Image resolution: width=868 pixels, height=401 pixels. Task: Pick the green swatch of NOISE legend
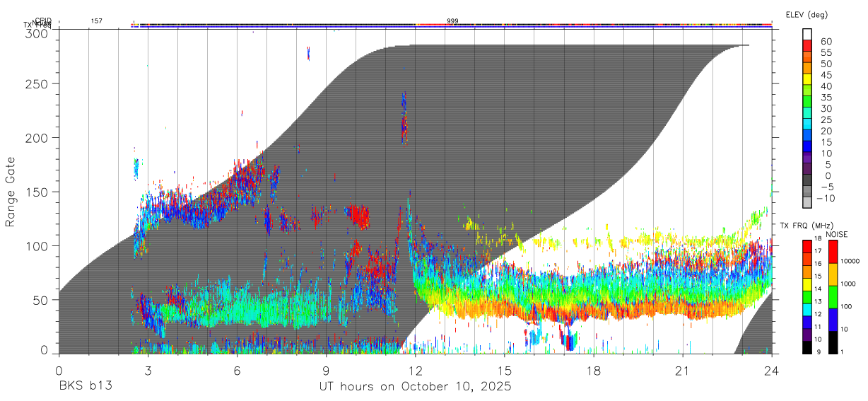833,297
